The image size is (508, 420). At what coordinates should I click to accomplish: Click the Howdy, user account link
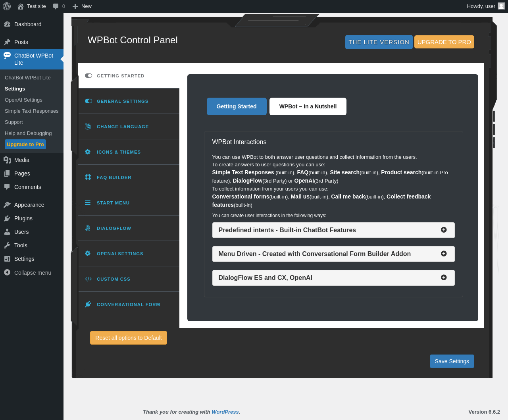coord(485,6)
